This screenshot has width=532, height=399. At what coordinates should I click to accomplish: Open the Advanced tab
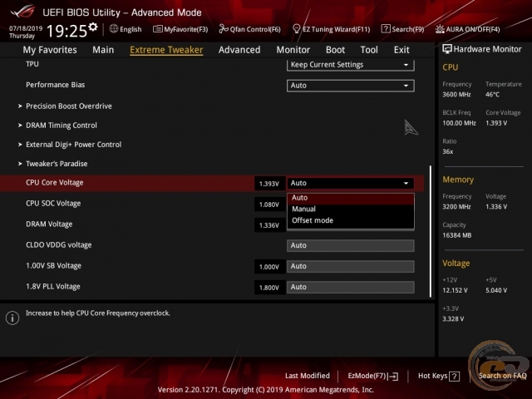[239, 50]
